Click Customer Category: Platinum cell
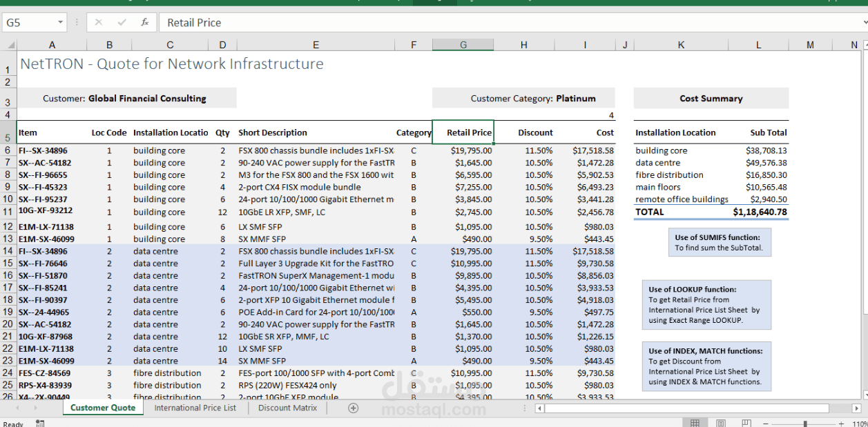The width and height of the screenshot is (868, 427). click(523, 98)
